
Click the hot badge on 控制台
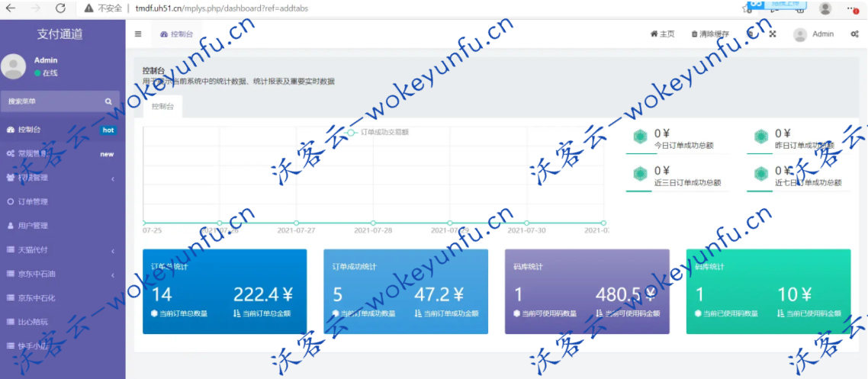click(x=108, y=130)
